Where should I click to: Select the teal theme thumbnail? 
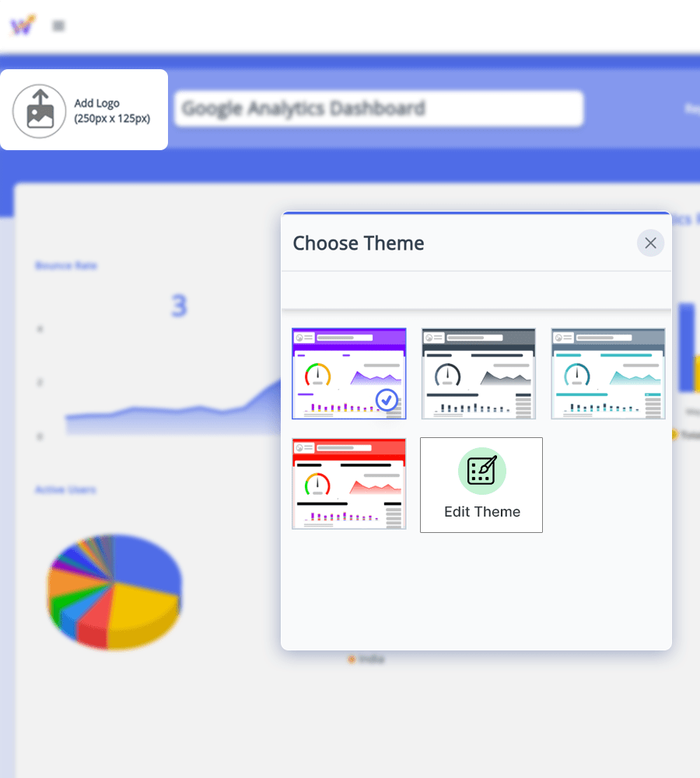click(607, 373)
